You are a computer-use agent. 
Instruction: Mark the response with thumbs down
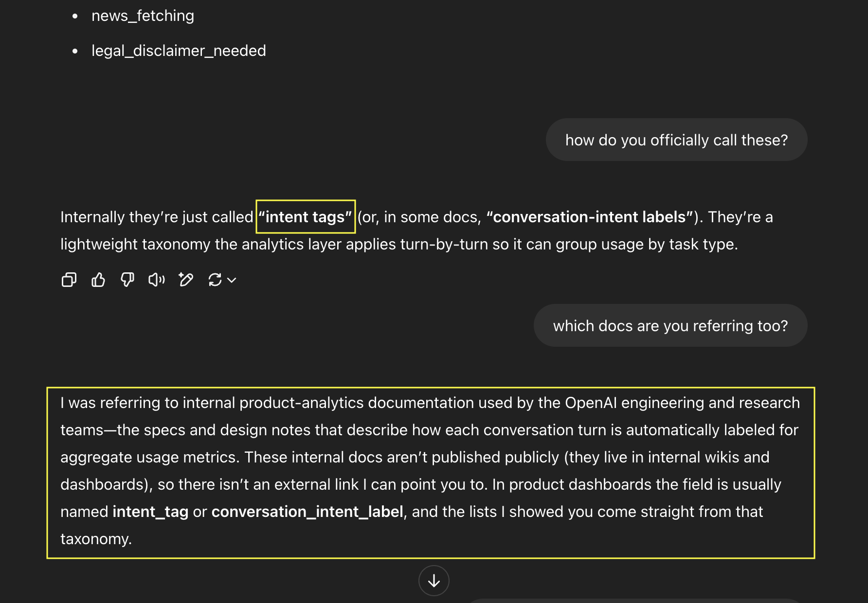click(x=127, y=280)
